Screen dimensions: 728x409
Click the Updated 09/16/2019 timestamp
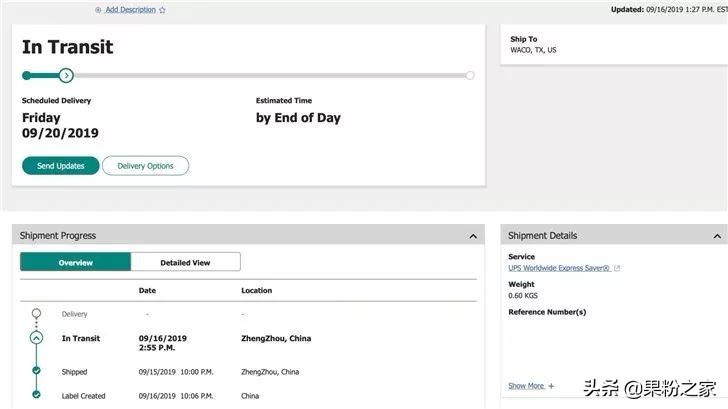point(669,9)
